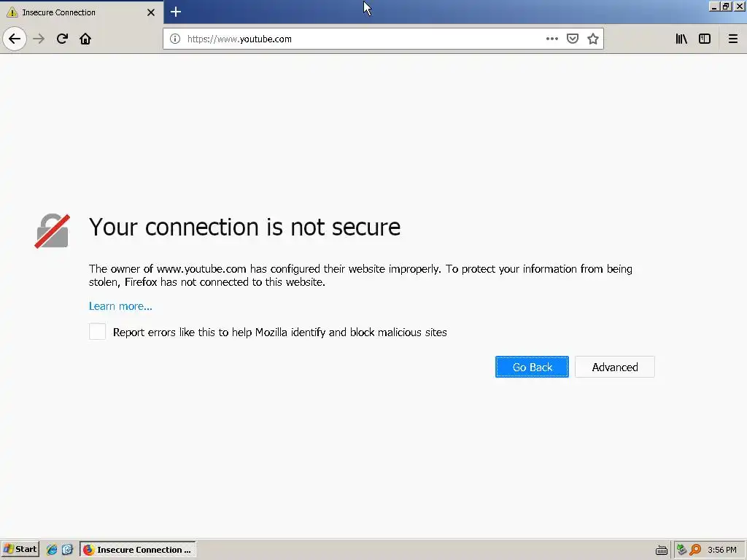Show sidebars button
The image size is (747, 560).
pyautogui.click(x=705, y=39)
